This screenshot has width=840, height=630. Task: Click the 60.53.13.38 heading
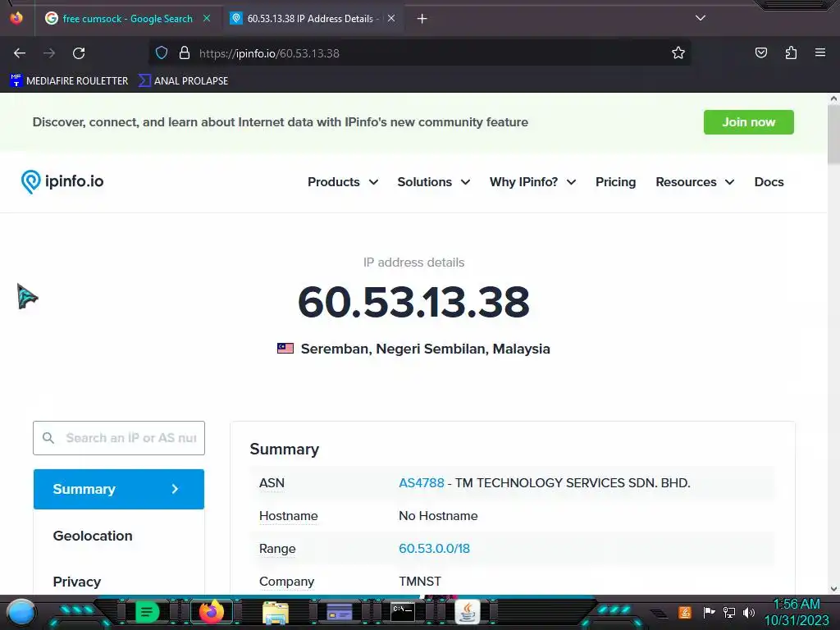[413, 302]
